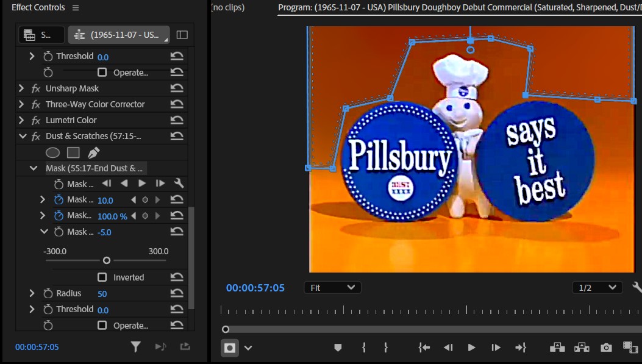Screen dimensions: 642x364
Task: Track the mask forward one frame
Action: (x=160, y=184)
